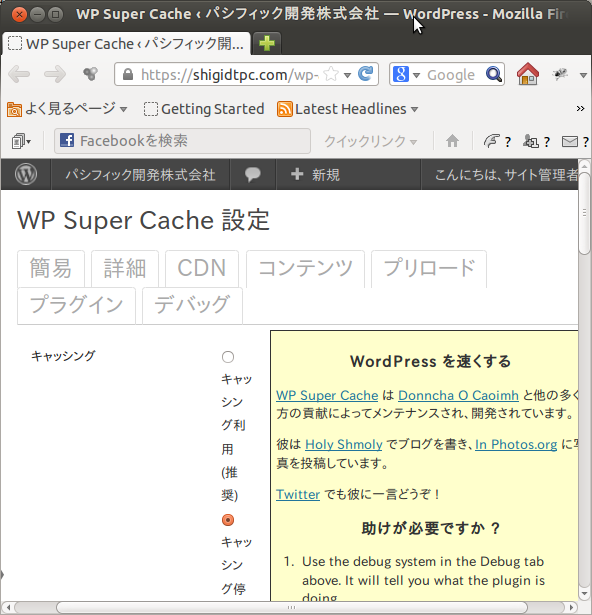Go back with the back arrow

[19, 74]
